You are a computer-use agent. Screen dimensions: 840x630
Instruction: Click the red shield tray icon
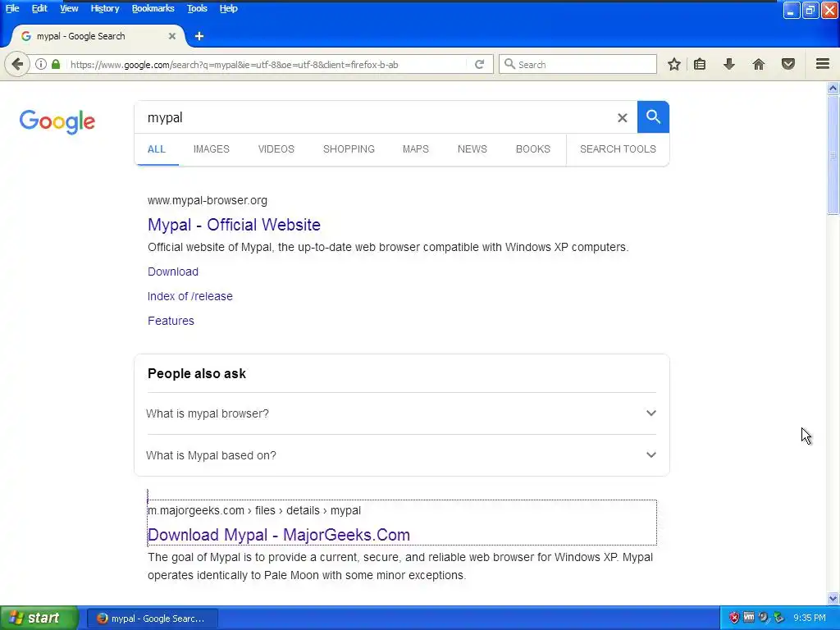point(734,618)
